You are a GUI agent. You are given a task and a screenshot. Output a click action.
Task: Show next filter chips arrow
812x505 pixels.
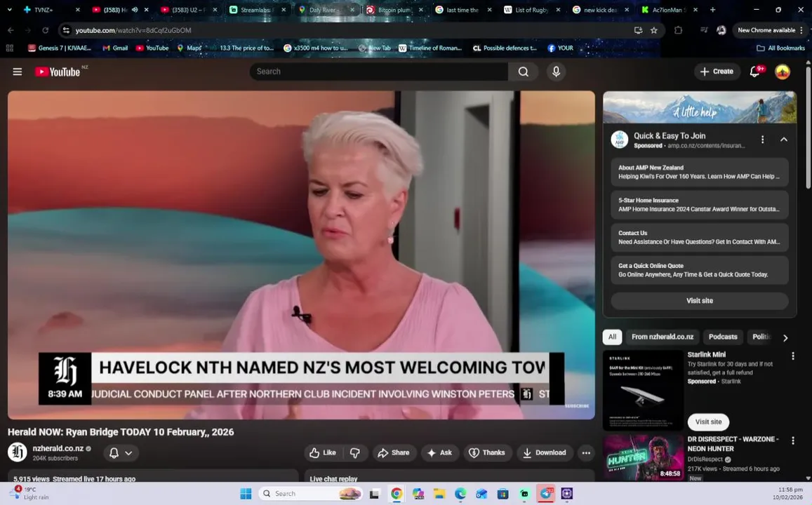[785, 338]
